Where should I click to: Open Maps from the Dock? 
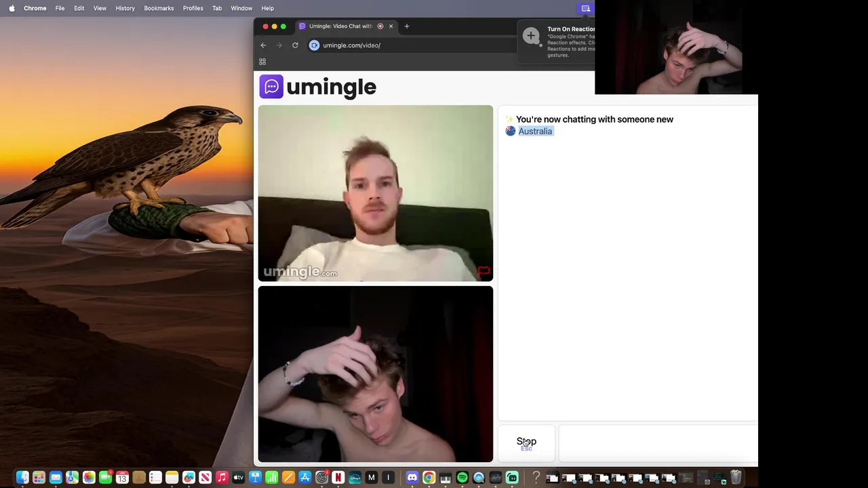72,478
